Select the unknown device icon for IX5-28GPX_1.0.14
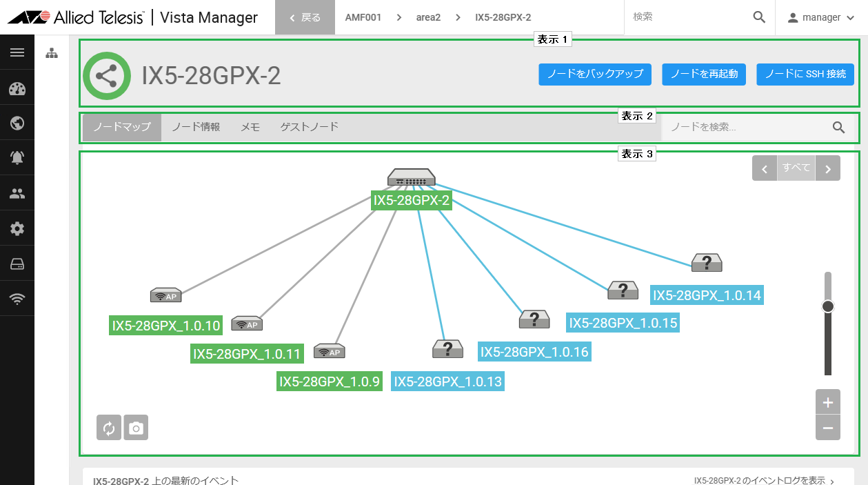The image size is (868, 485). coord(707,262)
